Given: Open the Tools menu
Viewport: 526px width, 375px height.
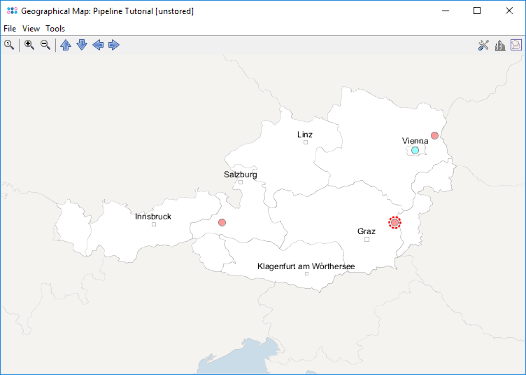Looking at the screenshot, I should 55,29.
